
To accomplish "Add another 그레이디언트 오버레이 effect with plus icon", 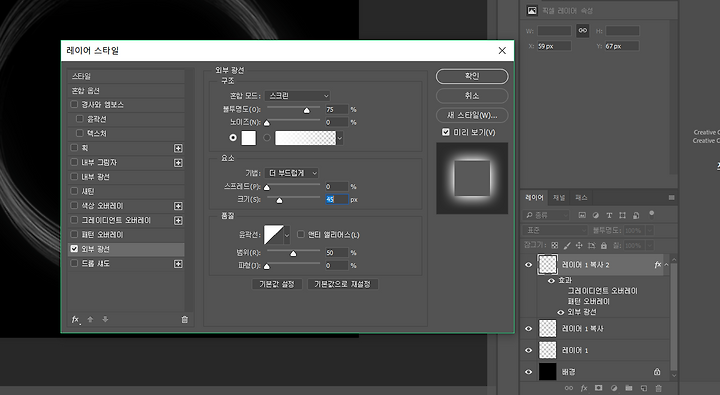I will click(178, 220).
